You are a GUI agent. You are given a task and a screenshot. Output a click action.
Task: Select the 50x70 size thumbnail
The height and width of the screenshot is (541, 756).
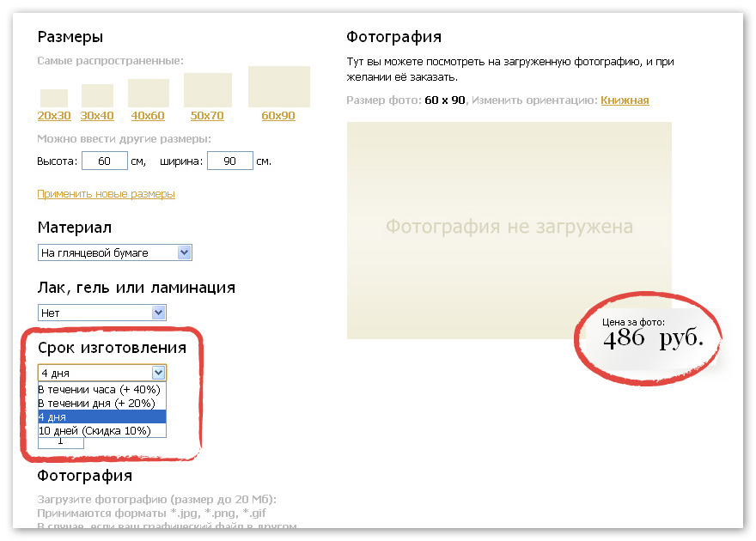[x=208, y=90]
